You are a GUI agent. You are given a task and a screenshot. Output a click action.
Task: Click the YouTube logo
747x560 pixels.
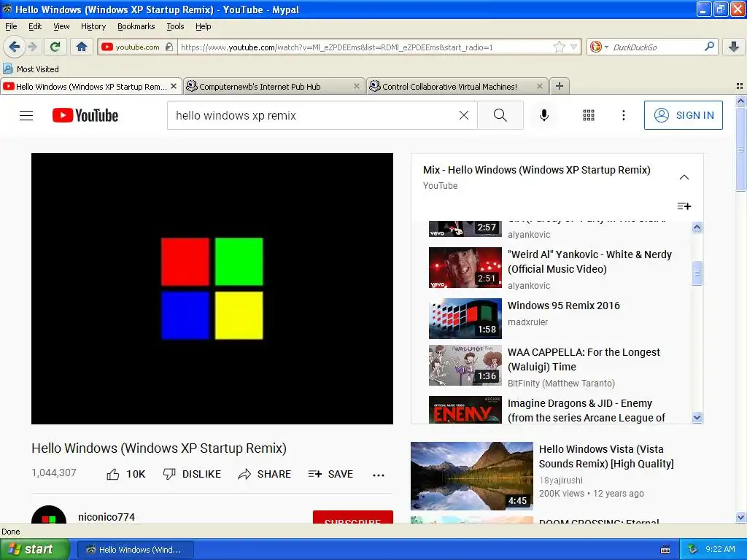click(x=85, y=115)
